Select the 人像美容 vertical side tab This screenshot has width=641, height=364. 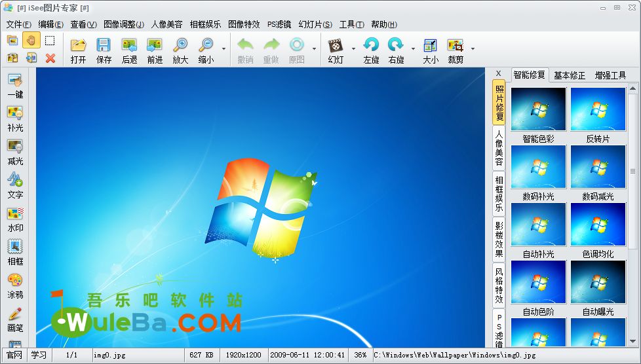(499, 148)
